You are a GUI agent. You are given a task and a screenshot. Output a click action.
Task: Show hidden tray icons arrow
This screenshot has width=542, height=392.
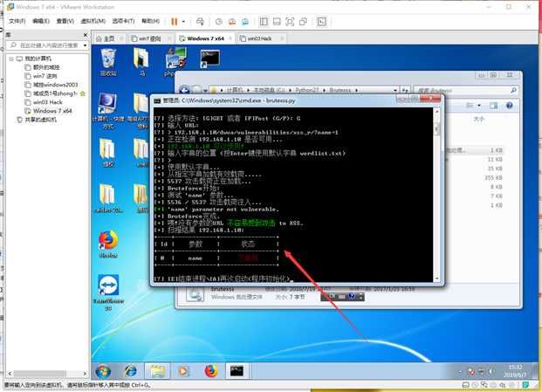click(x=459, y=372)
